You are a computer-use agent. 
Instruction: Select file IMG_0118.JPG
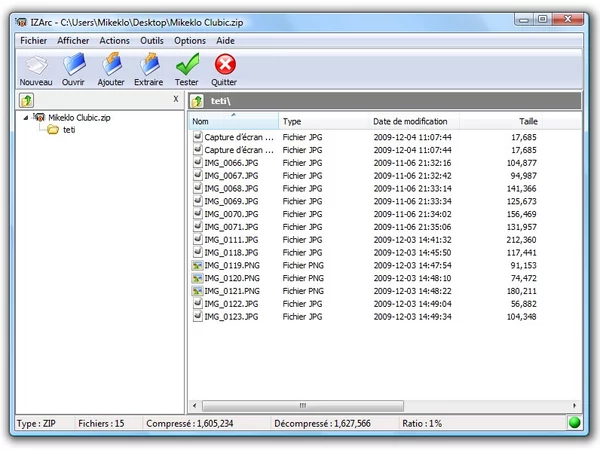(231, 253)
